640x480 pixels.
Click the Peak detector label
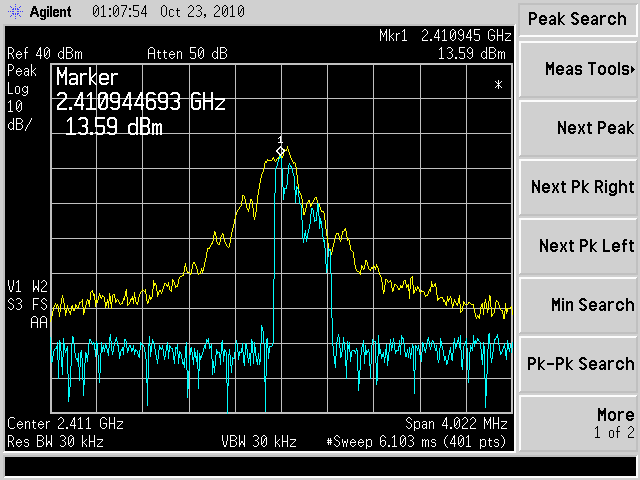(22, 71)
